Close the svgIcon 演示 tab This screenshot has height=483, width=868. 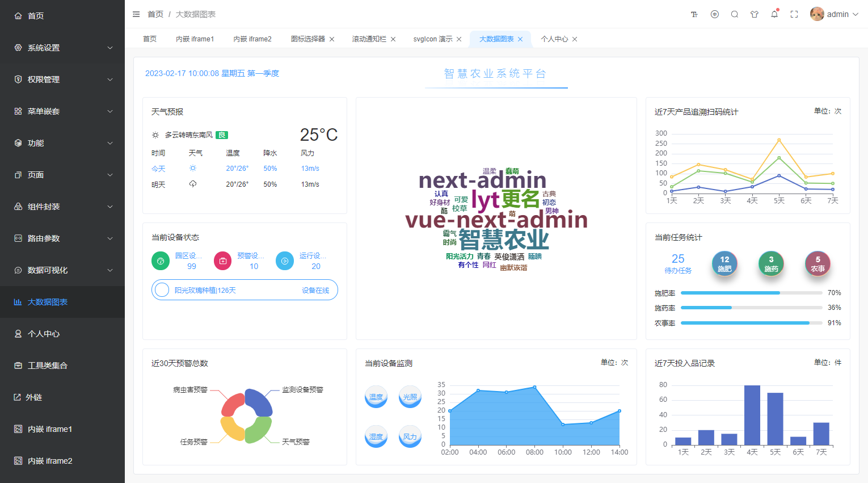point(459,39)
